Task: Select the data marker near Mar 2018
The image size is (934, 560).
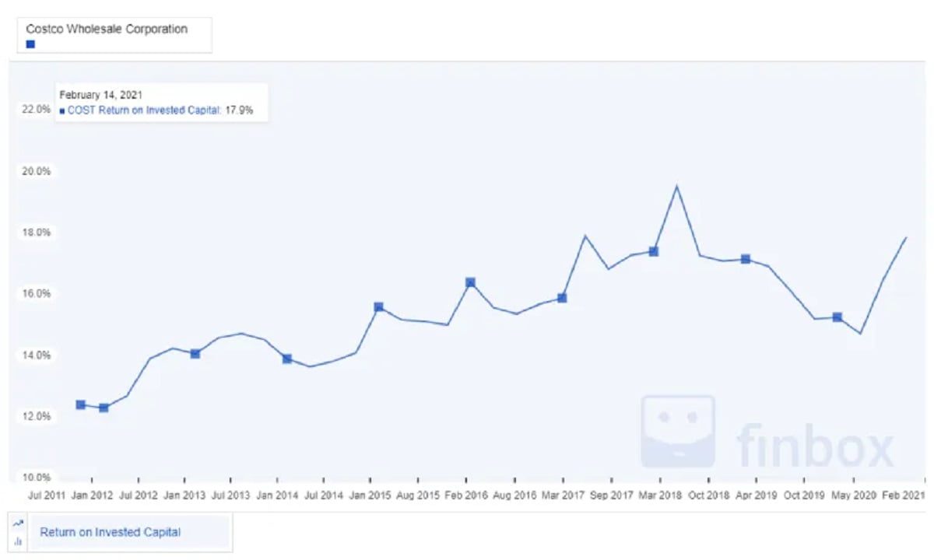Action: (654, 251)
